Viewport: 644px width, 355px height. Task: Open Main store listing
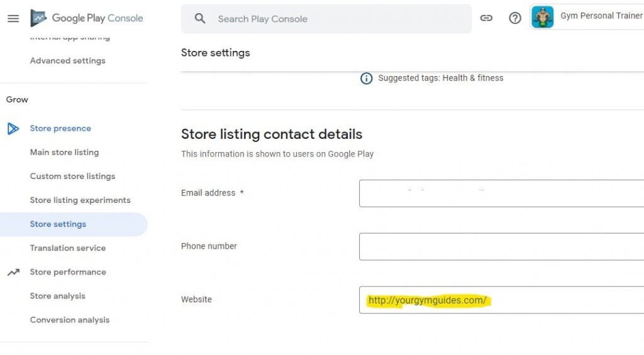(x=65, y=152)
